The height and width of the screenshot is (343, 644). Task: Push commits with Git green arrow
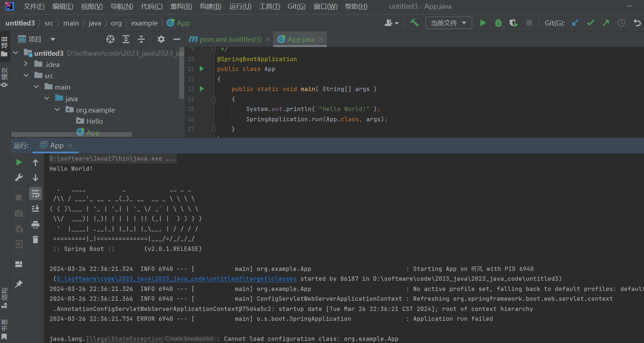[x=606, y=23]
